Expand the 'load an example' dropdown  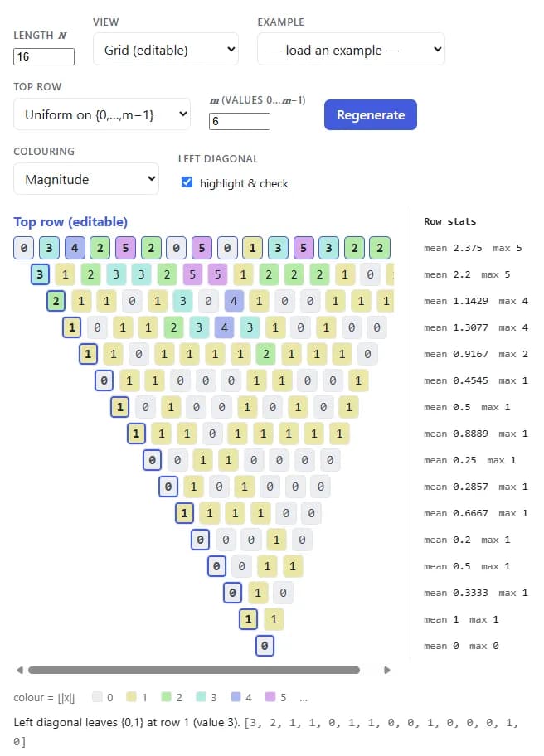point(351,49)
